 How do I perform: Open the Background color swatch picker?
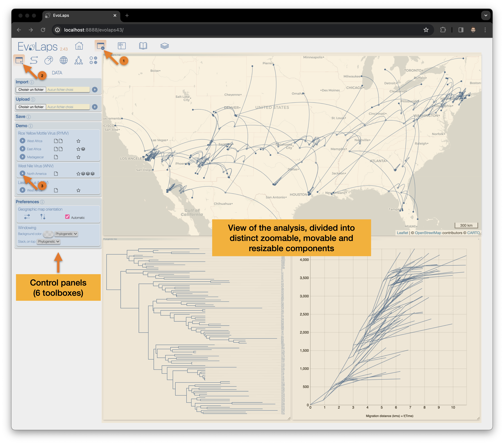pyautogui.click(x=48, y=234)
